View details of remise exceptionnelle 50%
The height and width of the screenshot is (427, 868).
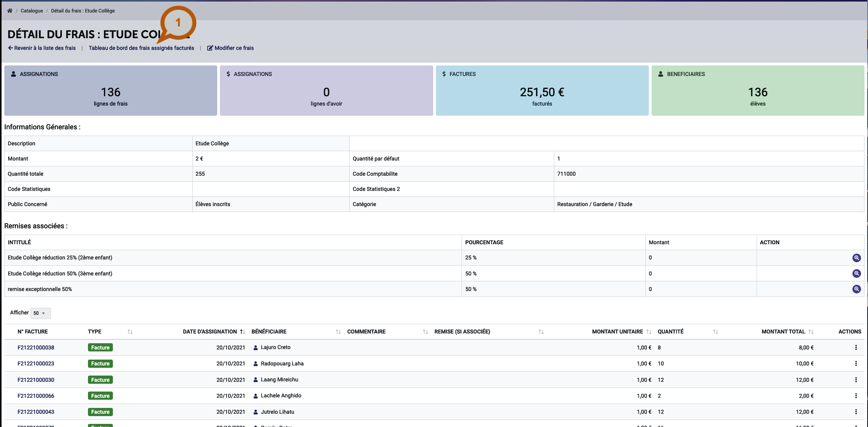(x=856, y=289)
